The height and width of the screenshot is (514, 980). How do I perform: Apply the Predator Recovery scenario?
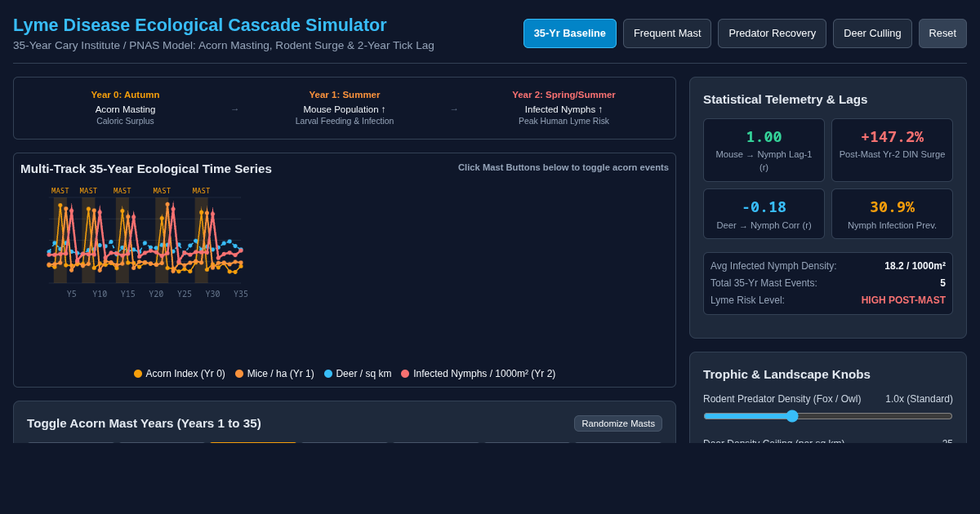point(772,33)
